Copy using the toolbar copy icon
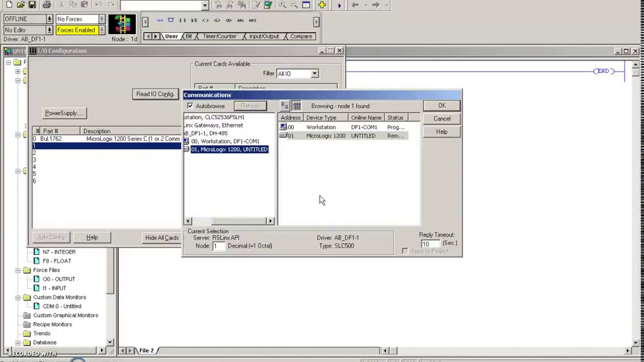The width and height of the screenshot is (644, 362). tap(73, 5)
